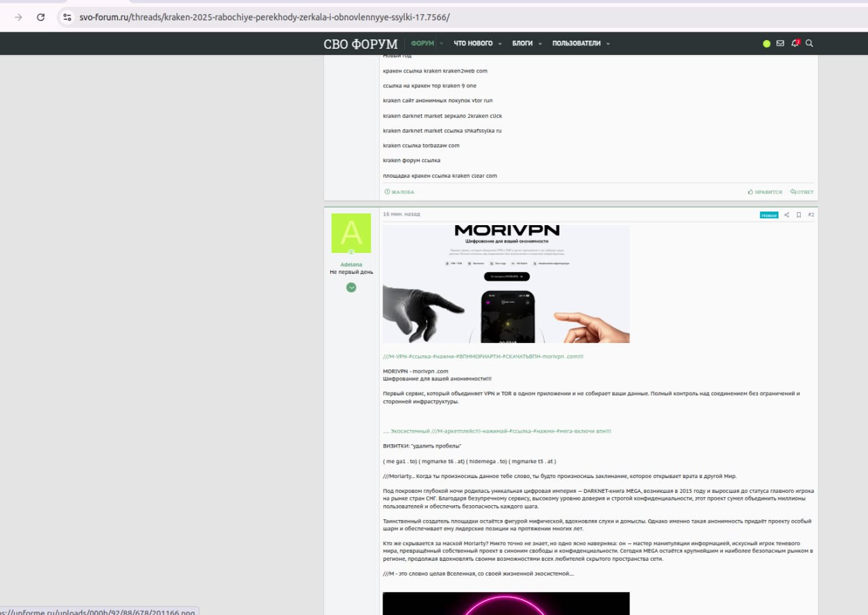The image size is (868, 615).
Task: Click the Новое label on post #2
Action: point(769,215)
